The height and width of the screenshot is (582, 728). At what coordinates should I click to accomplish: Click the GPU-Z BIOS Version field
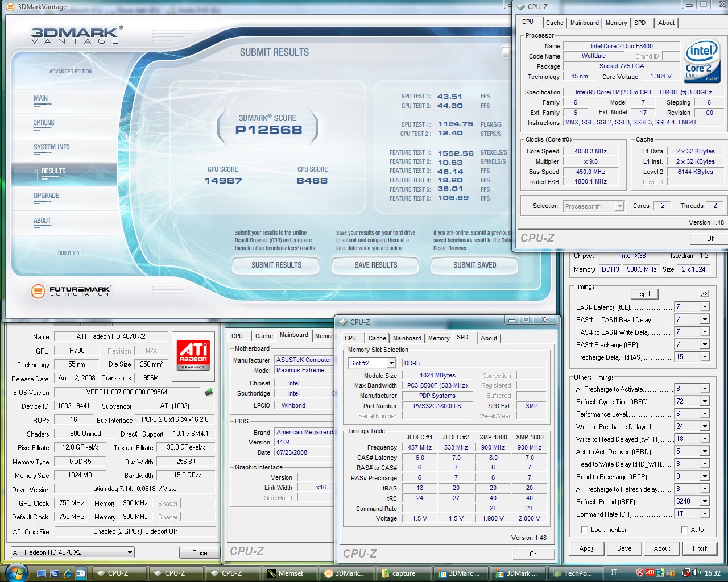tap(127, 392)
